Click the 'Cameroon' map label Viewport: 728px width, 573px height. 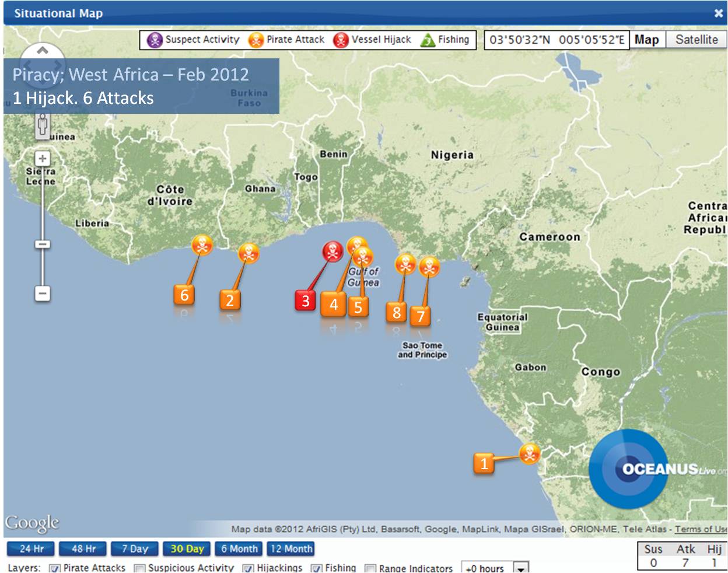click(x=549, y=237)
